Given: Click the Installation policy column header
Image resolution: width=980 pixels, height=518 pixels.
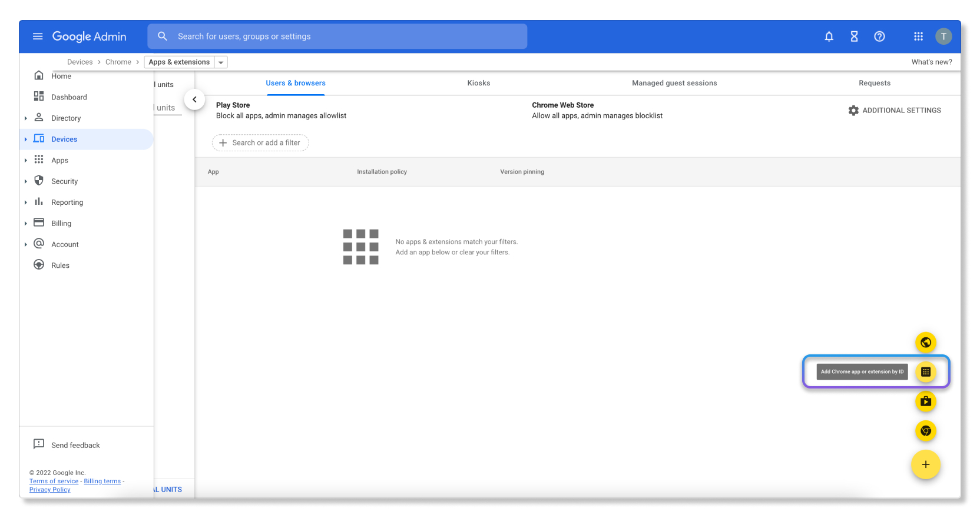Looking at the screenshot, I should (x=382, y=172).
